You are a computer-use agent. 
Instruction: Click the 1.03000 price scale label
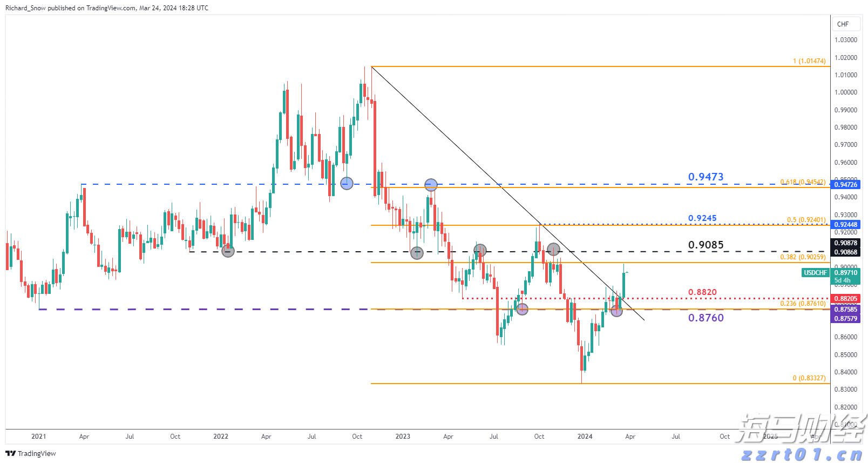(846, 40)
